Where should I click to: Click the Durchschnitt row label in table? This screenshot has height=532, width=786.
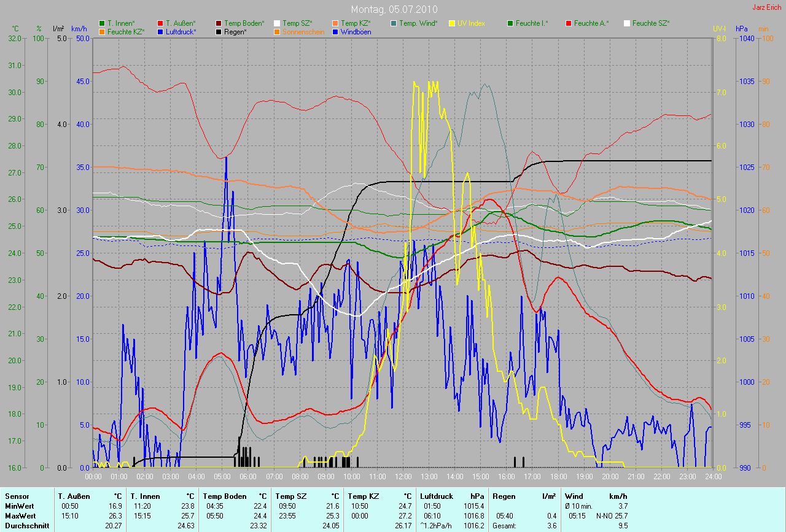tap(27, 525)
